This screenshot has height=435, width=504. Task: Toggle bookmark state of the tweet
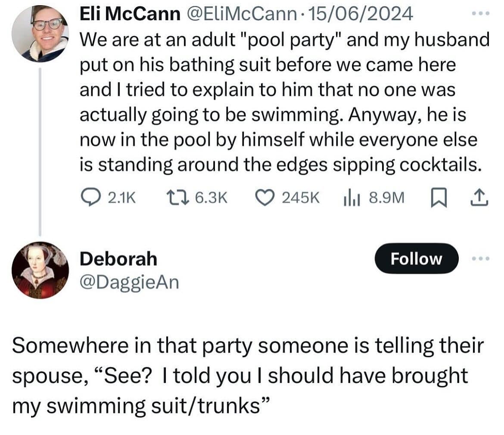[439, 197]
